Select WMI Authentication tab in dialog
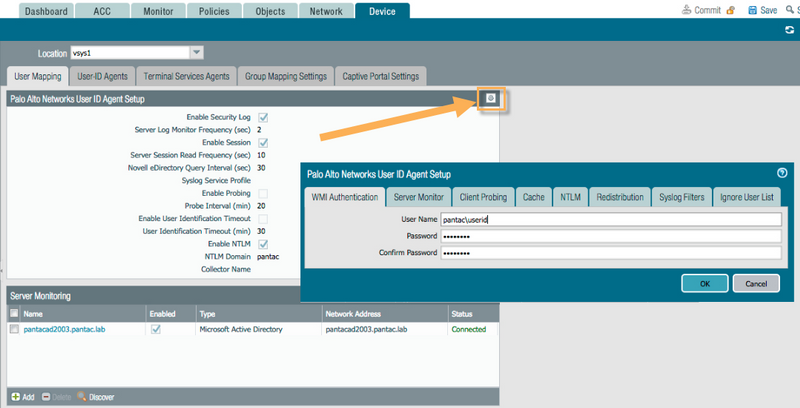This screenshot has width=800, height=408. tap(345, 197)
